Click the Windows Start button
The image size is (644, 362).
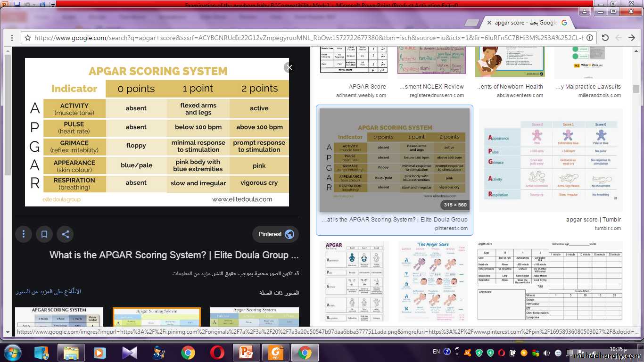pos(12,353)
